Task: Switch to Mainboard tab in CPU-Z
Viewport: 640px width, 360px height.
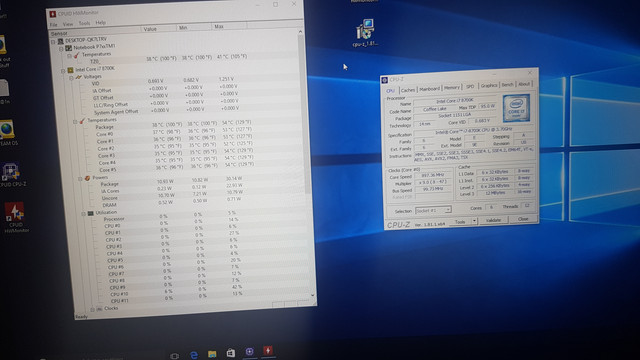Action: click(429, 89)
